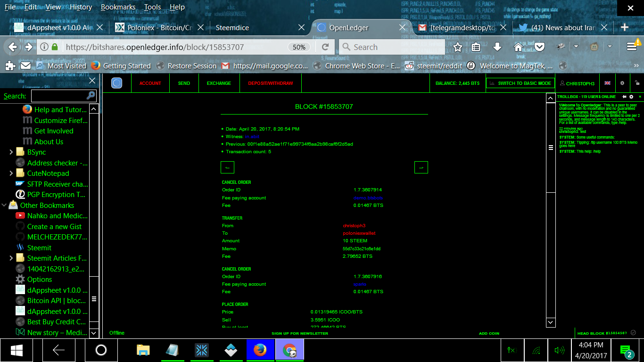Pin the Trollbox with the pin icon

click(x=624, y=97)
